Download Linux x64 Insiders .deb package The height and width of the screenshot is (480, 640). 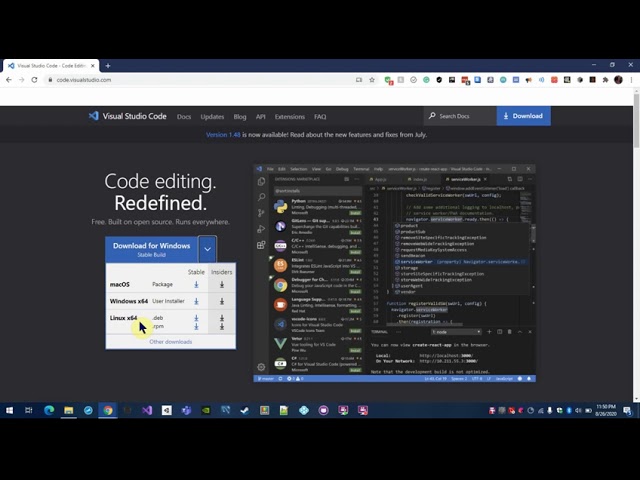click(x=222, y=318)
